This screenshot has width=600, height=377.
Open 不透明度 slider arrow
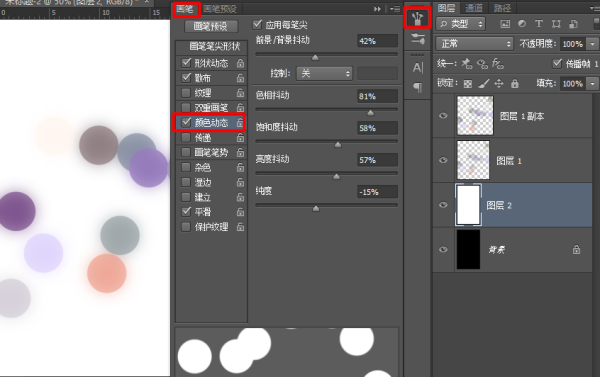coord(593,44)
